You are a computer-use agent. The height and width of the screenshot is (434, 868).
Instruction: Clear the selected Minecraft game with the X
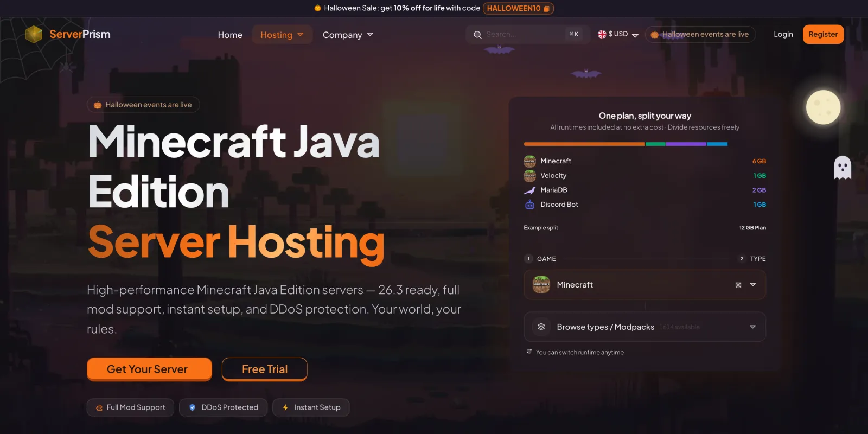pos(738,285)
